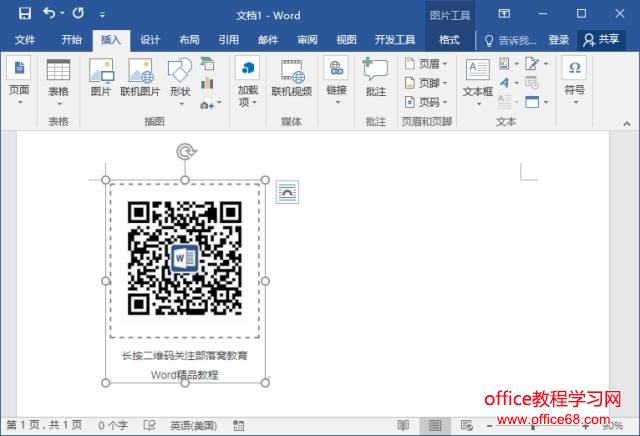
Task: Open the 开发工具 developer tab
Action: tap(395, 40)
